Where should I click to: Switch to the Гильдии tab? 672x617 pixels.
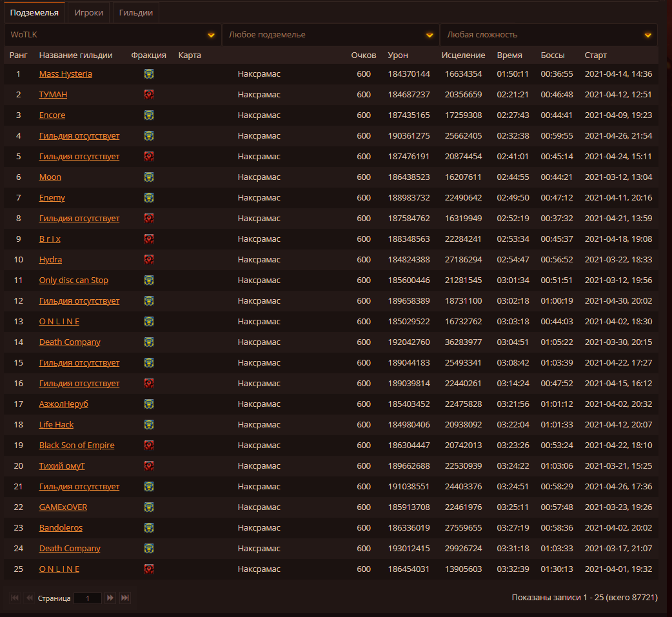[x=135, y=12]
